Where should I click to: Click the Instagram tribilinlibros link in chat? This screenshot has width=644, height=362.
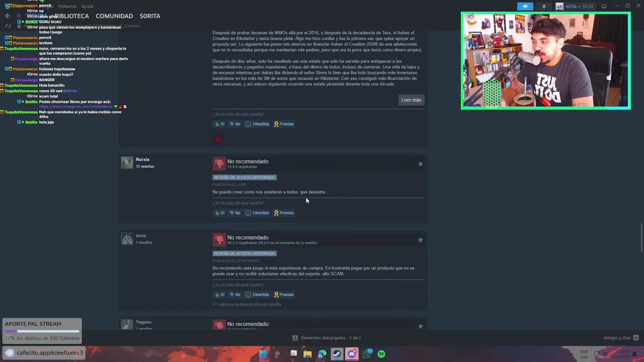(76, 107)
